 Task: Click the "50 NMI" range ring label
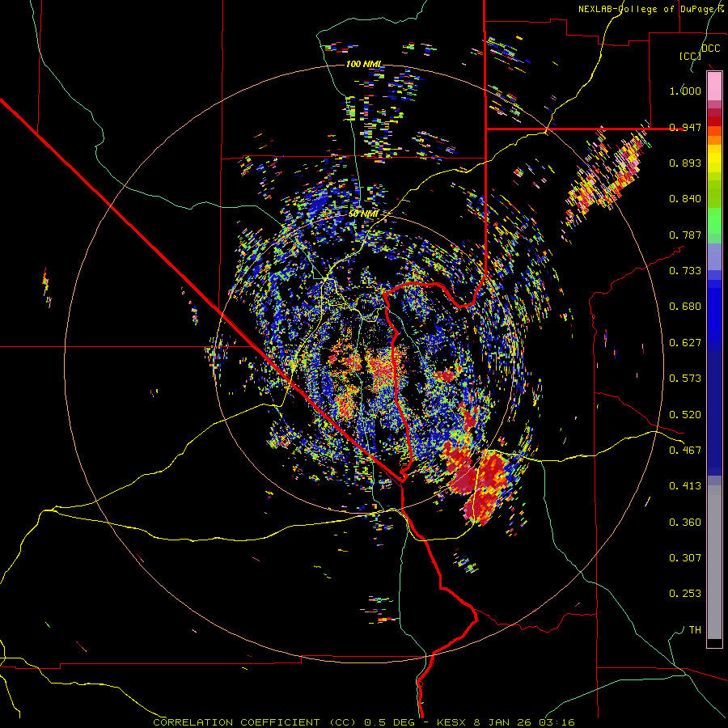[363, 214]
